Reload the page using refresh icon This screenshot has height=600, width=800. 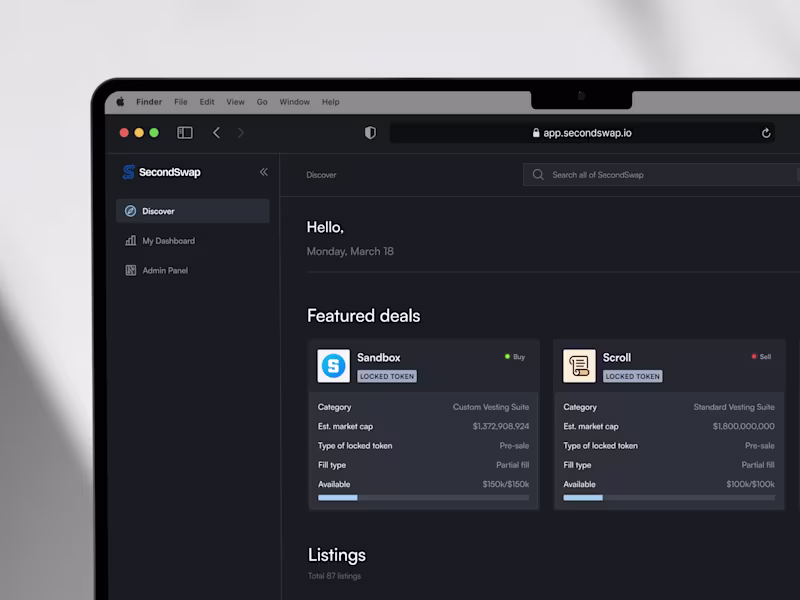pyautogui.click(x=766, y=133)
